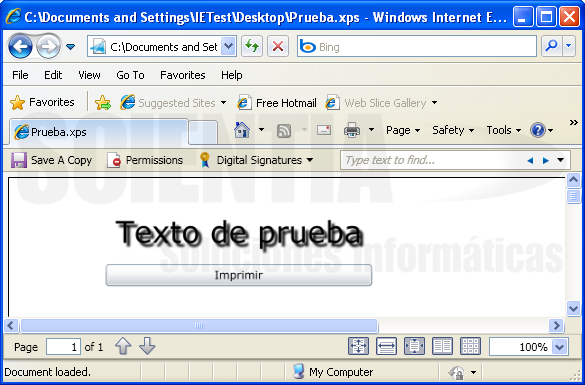
Task: Open the Safety dropdown menu
Action: click(453, 130)
